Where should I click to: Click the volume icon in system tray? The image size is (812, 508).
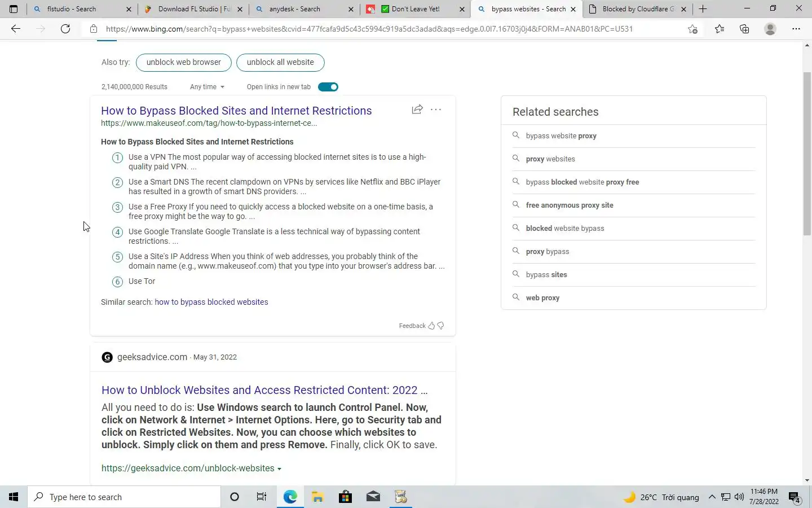pyautogui.click(x=739, y=497)
